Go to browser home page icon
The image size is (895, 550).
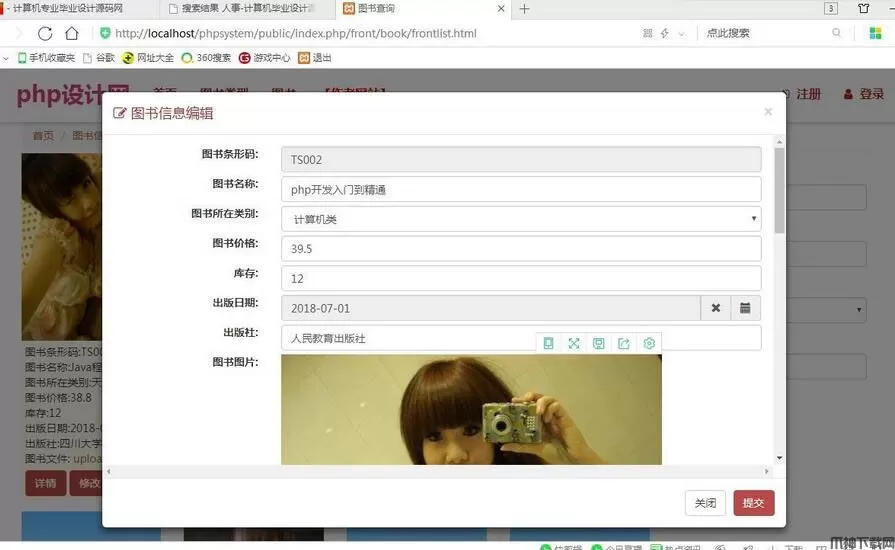tap(72, 33)
